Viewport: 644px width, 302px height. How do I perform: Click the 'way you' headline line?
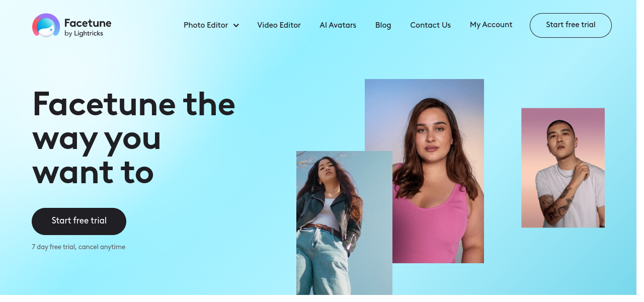[97, 138]
